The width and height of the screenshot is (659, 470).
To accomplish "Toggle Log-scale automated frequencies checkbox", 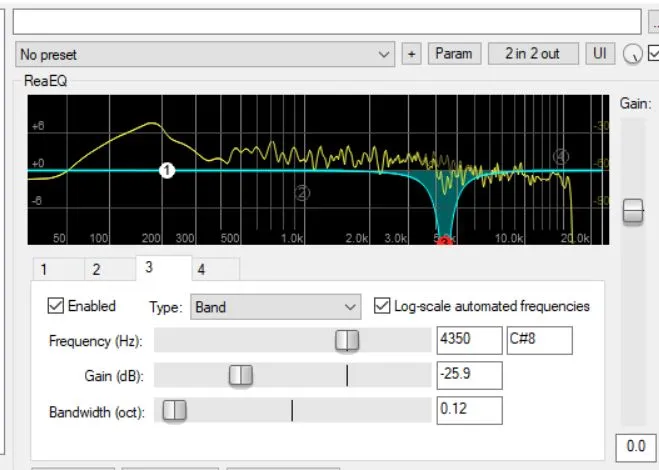I will [x=381, y=306].
